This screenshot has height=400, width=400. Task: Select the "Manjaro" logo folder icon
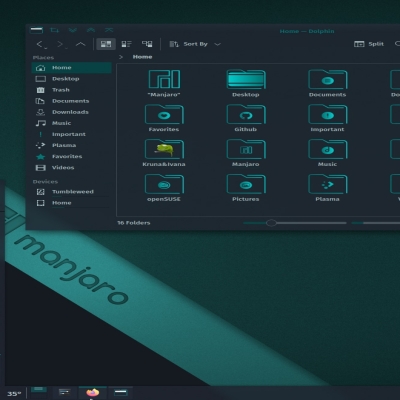[164, 79]
